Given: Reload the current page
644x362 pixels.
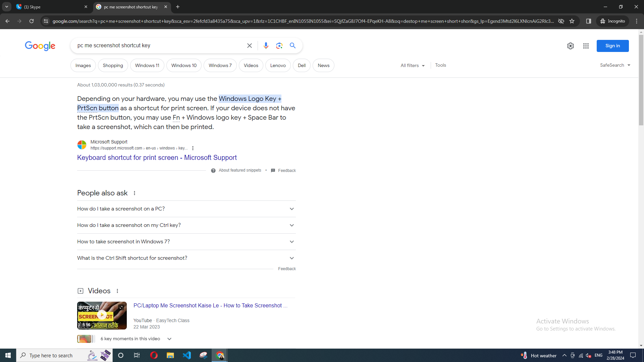Looking at the screenshot, I should 32,21.
